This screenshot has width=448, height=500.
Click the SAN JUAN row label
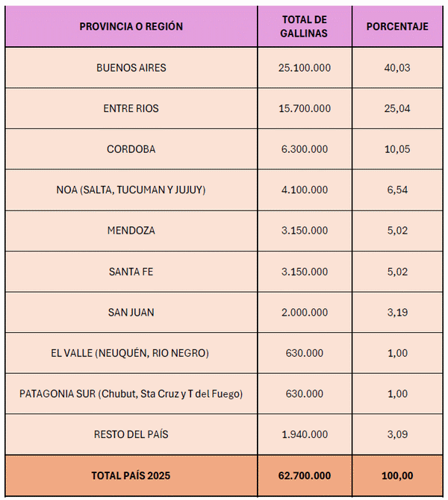[131, 312]
